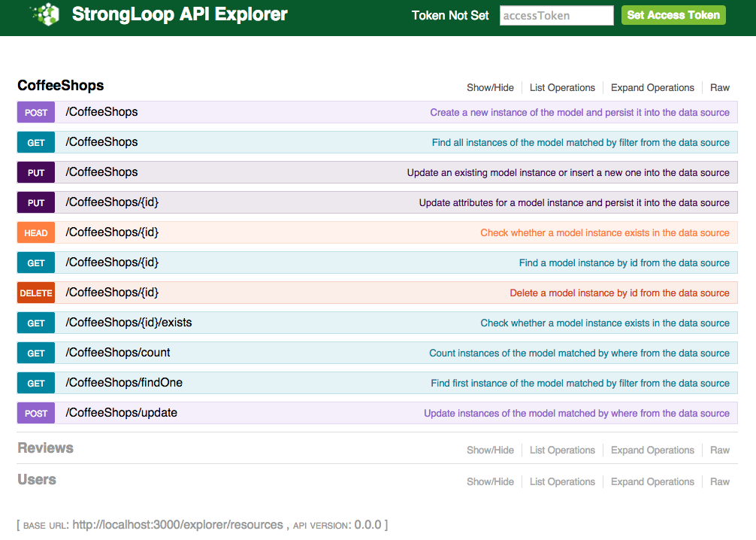Image resolution: width=756 pixels, height=540 pixels.
Task: Open the /CoffeeShops/count path
Action: tap(118, 352)
